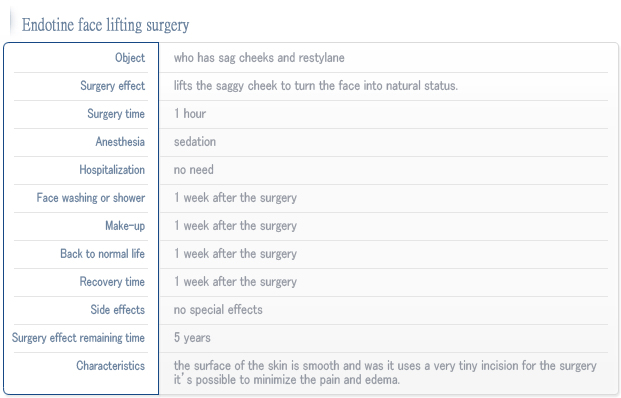621x398 pixels.
Task: Select the Hospitalization label
Action: pos(112,170)
